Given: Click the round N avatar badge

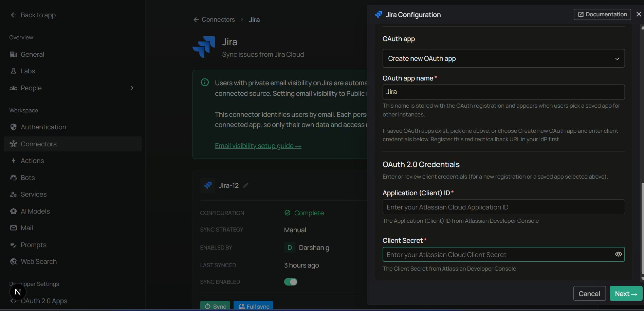Looking at the screenshot, I should [18, 292].
